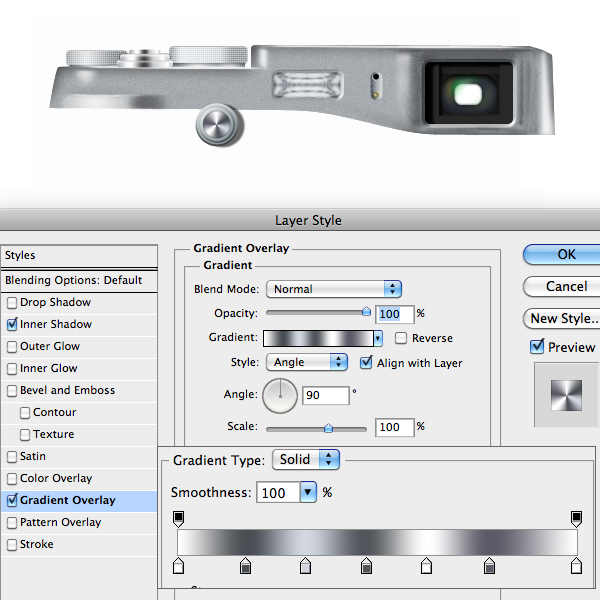Click the New Style button

point(564,318)
